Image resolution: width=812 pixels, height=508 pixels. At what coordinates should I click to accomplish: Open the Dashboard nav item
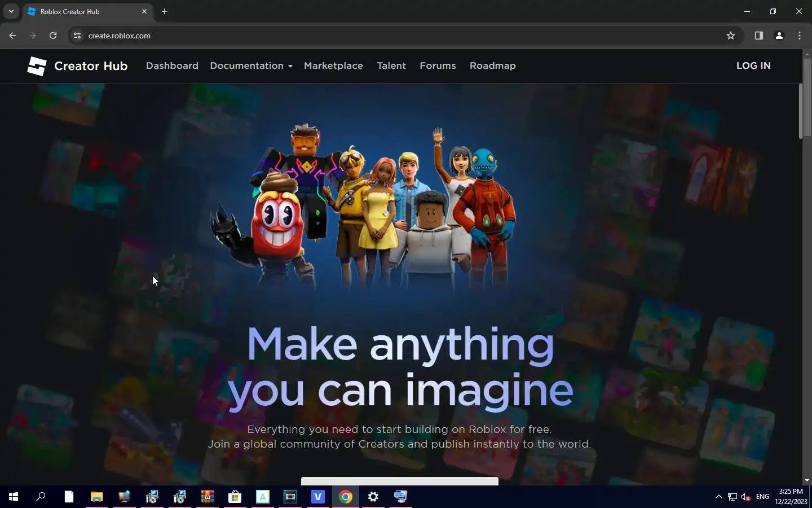click(172, 65)
